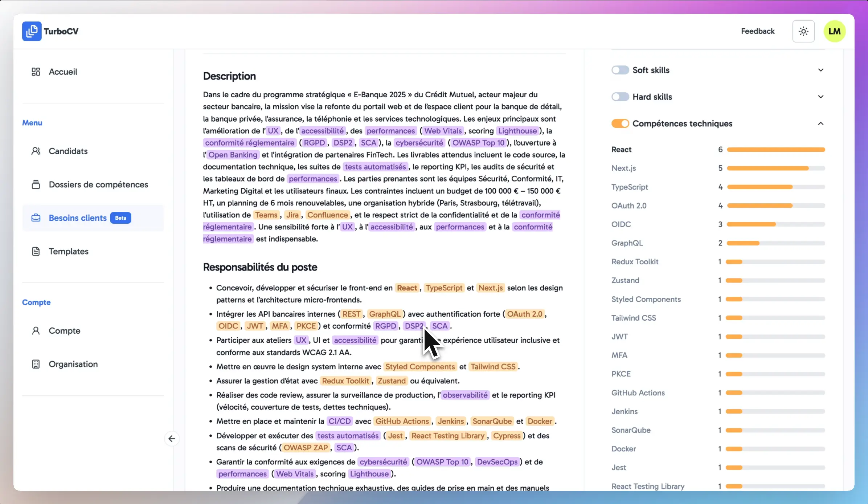Collapse the sidebar with the arrow button
Viewport: 868px width, 504px height.
172,439
